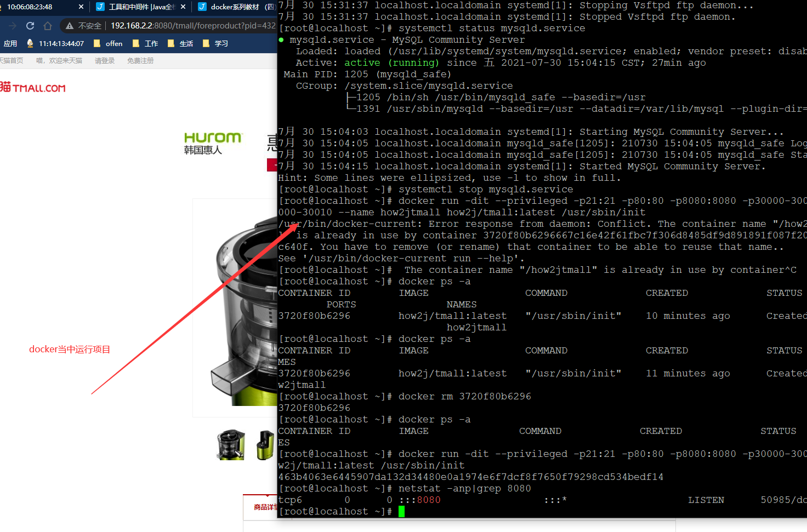Open the 应用 apps bookmark
Screen dimensions: 807x532
pyautogui.click(x=10, y=43)
